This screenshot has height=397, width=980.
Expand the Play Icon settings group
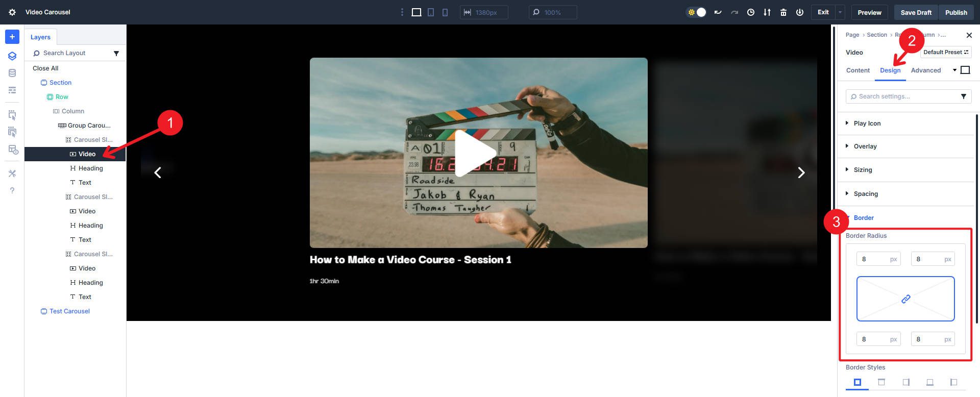tap(867, 123)
